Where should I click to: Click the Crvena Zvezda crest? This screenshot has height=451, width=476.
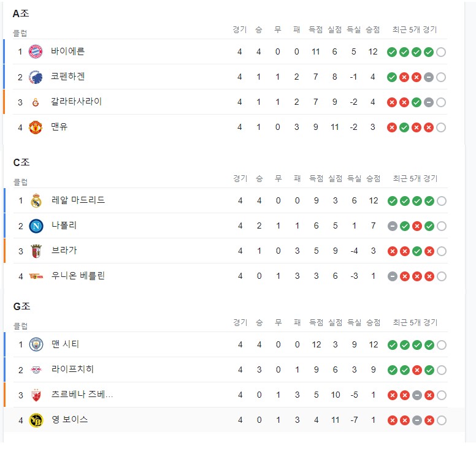[x=36, y=395]
